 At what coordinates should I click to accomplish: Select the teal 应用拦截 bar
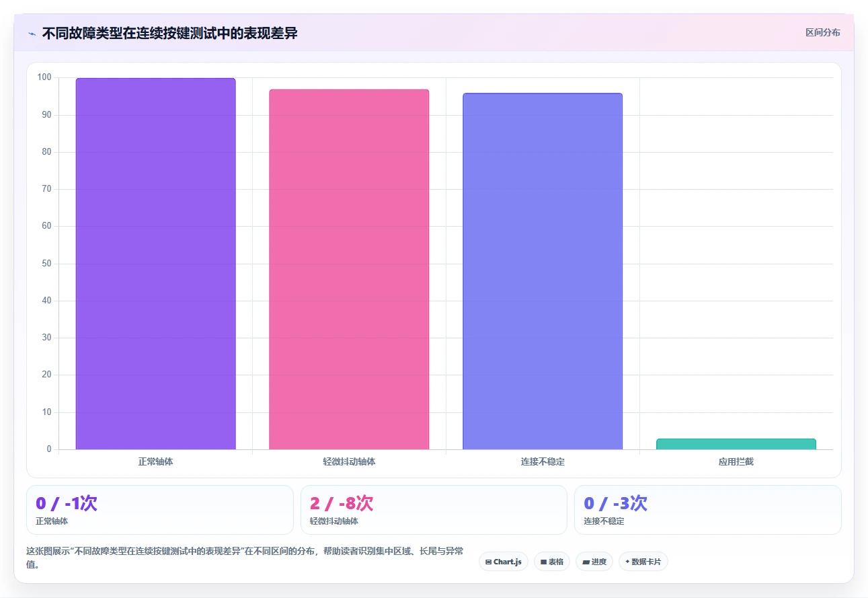click(736, 444)
